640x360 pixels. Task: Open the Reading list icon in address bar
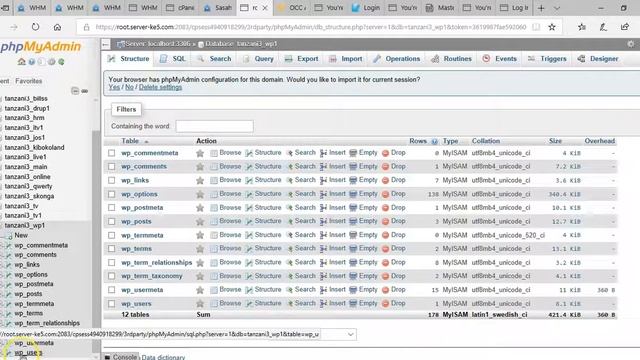point(536,27)
